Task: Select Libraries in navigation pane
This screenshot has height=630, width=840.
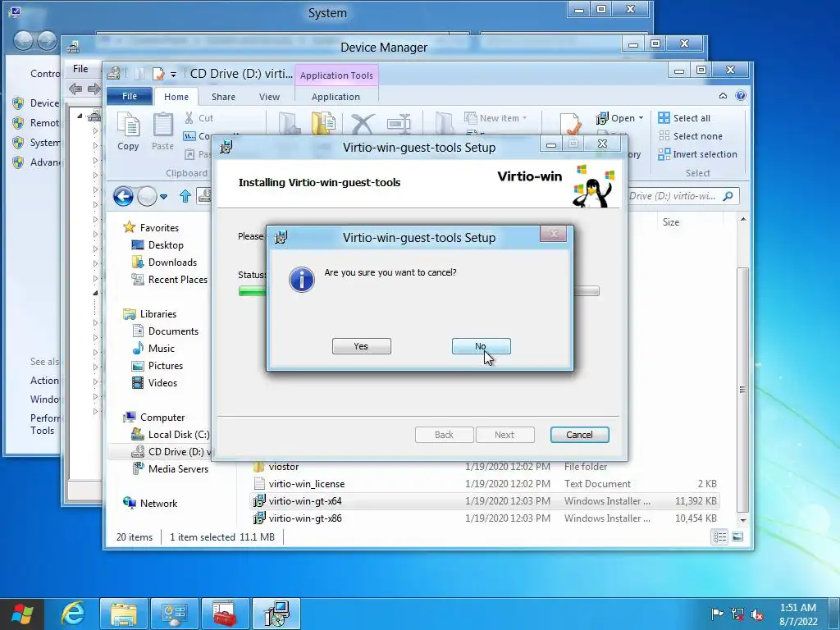Action: 158,314
